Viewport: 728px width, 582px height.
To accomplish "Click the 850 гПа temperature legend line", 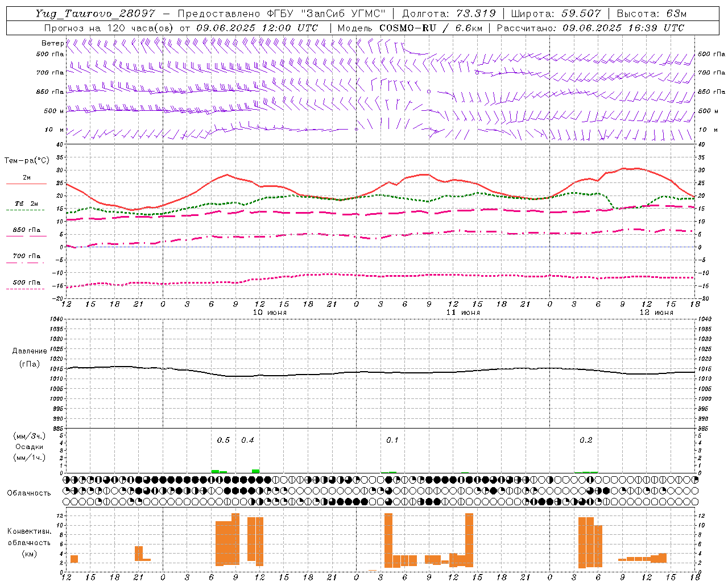I will pyautogui.click(x=27, y=235).
